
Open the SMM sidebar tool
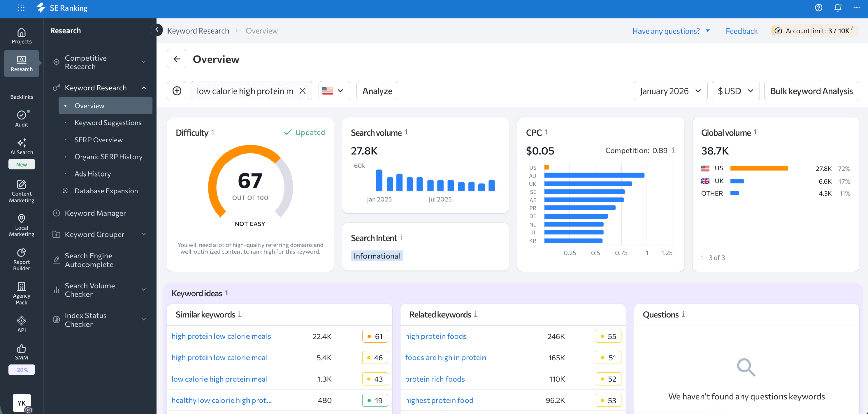[x=21, y=352]
